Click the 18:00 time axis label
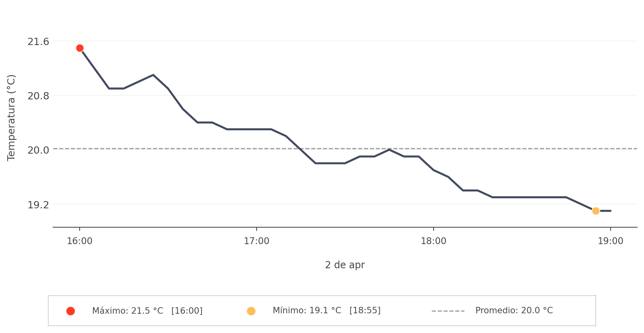 coord(433,241)
